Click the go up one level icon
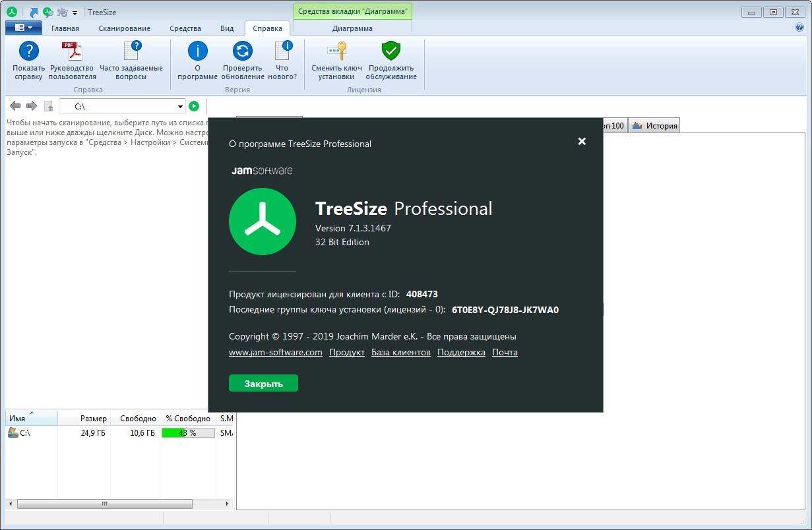 (48, 106)
